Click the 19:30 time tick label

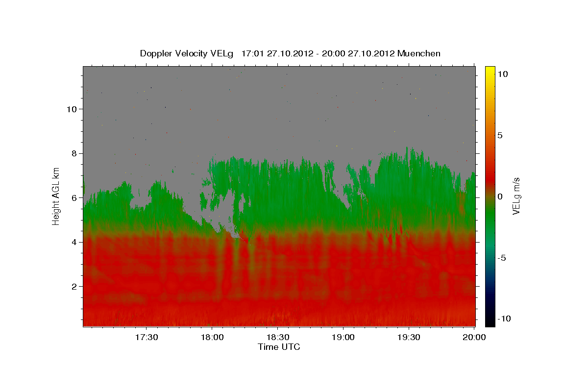tap(409, 338)
